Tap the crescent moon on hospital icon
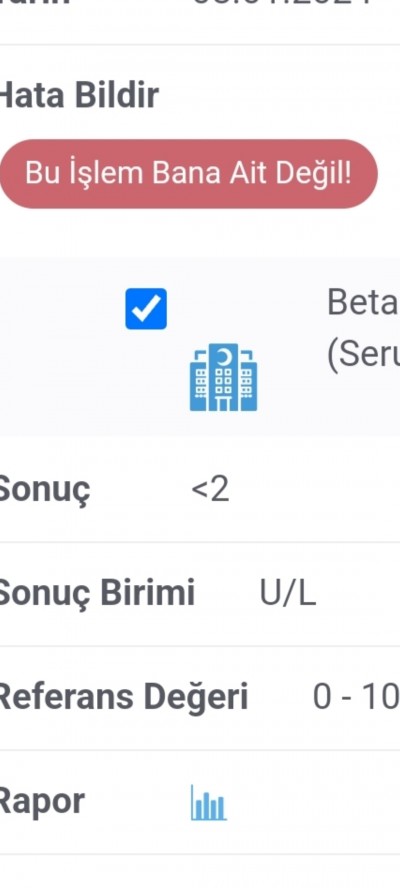400x888 pixels. coord(225,356)
